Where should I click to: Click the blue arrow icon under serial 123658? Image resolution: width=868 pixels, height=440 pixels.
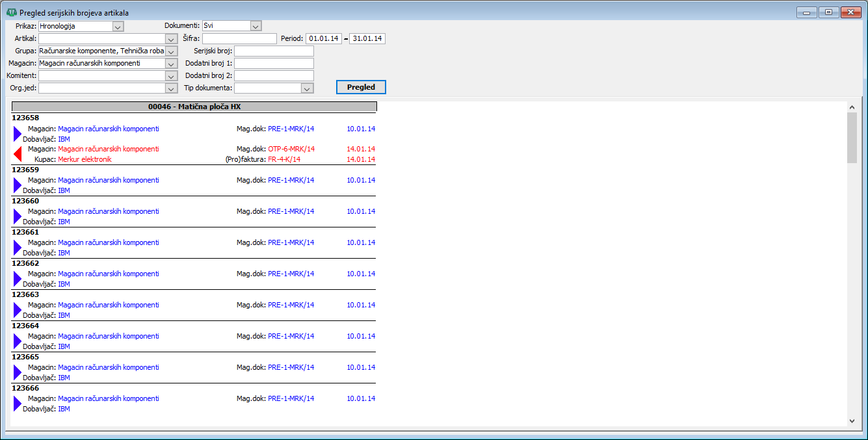point(18,134)
